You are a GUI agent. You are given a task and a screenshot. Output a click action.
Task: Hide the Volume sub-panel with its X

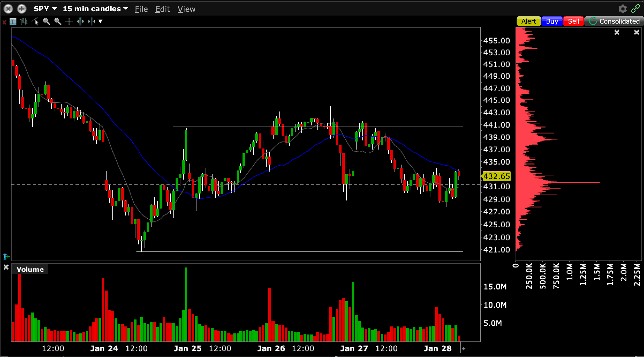6,267
